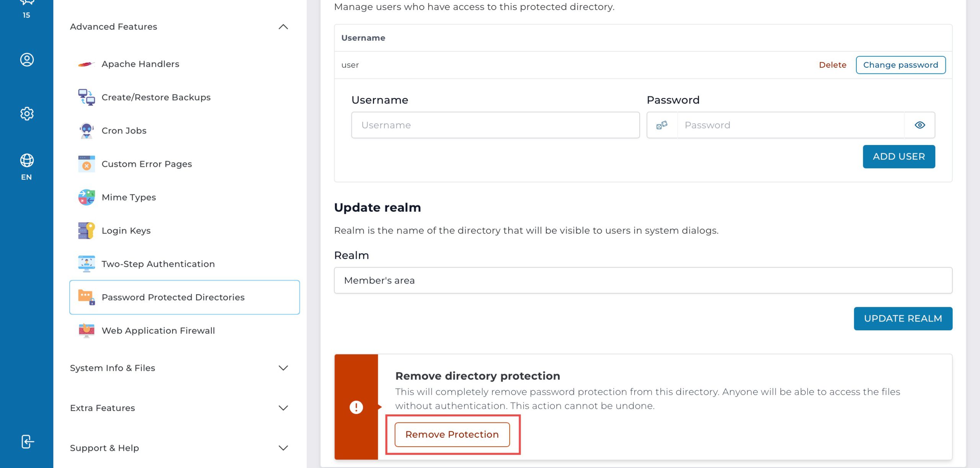This screenshot has height=468, width=980.
Task: Select Two-Step Authentication menu item
Action: (x=158, y=264)
